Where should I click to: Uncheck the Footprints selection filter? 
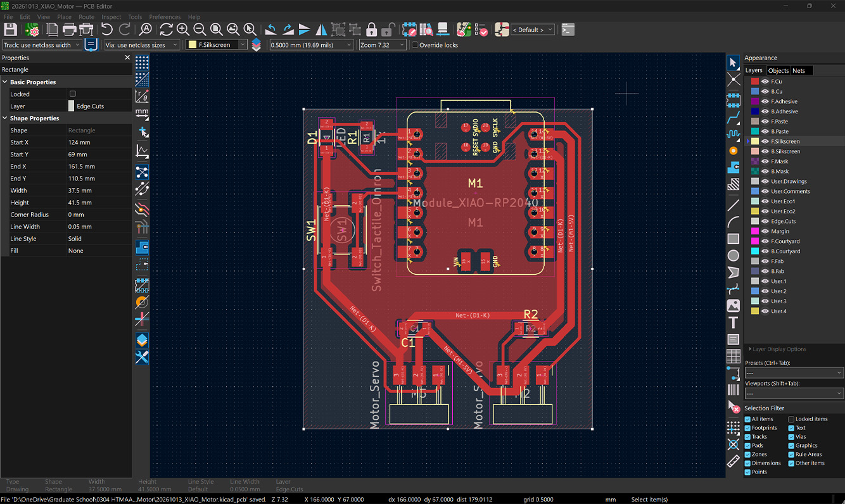(x=747, y=428)
